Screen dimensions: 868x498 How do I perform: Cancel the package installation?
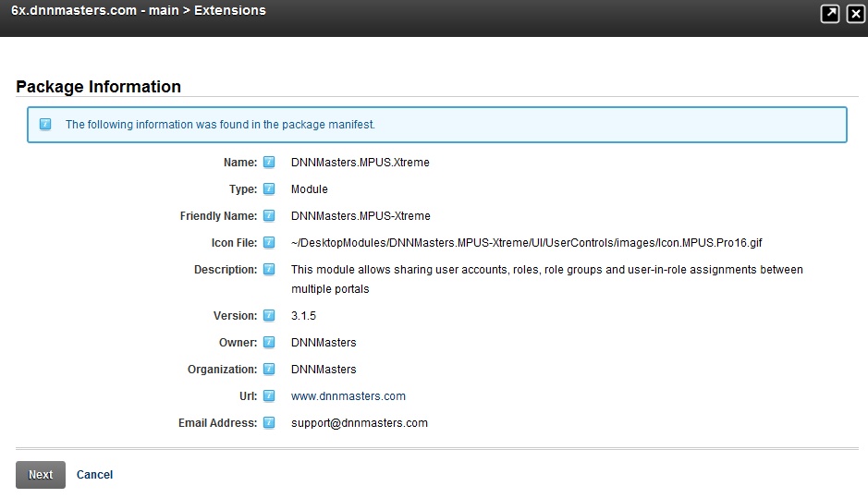(94, 475)
